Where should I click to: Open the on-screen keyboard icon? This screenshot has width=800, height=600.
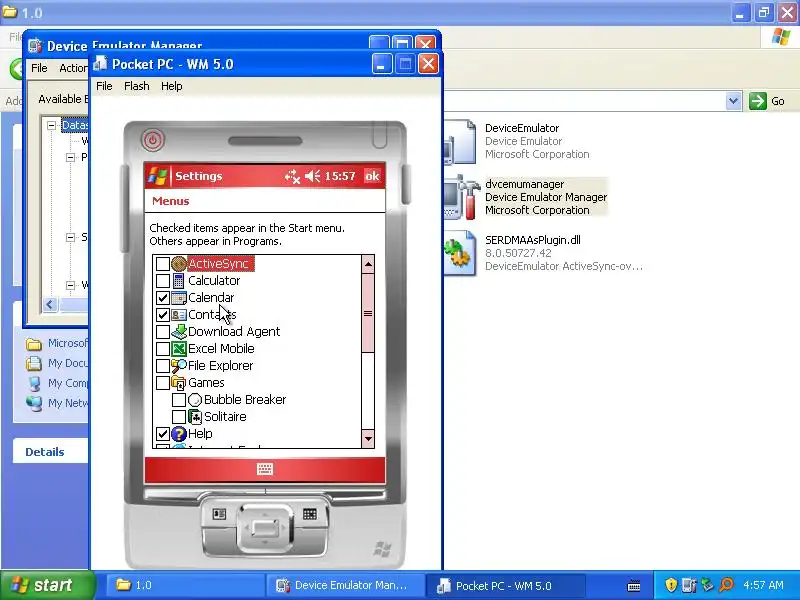tap(265, 469)
